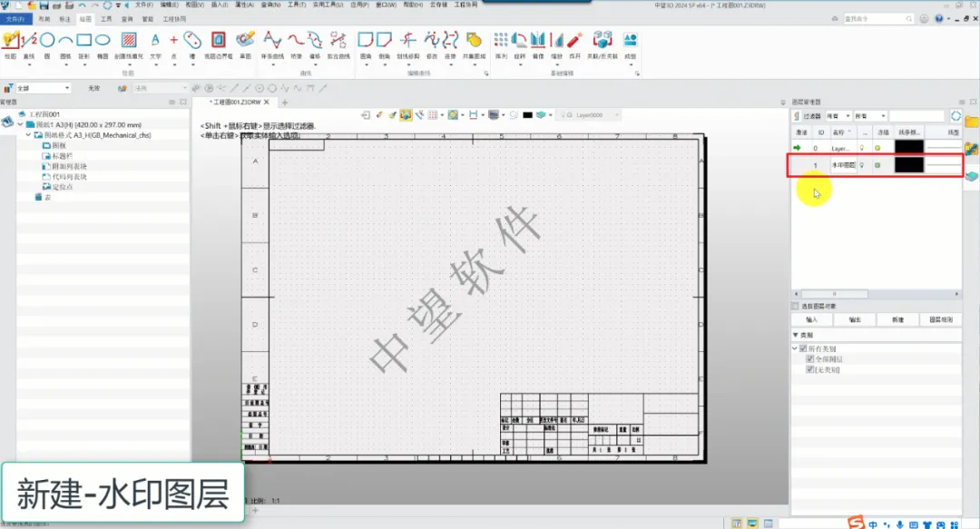
Task: Click the 新建 layer button
Action: pyautogui.click(x=897, y=319)
